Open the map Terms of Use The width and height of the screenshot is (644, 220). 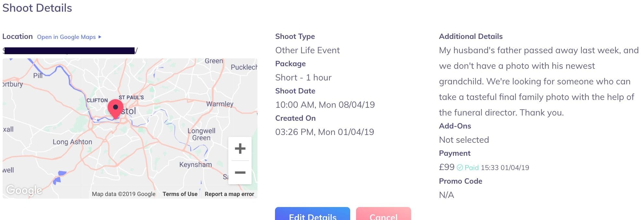180,194
